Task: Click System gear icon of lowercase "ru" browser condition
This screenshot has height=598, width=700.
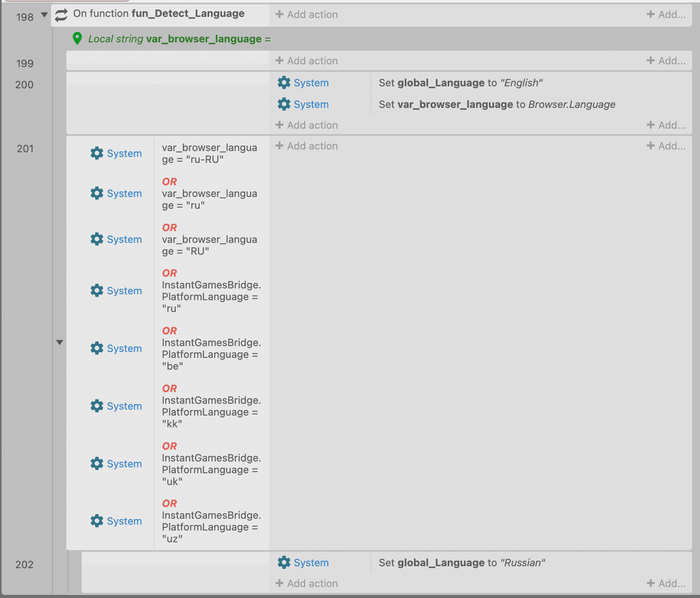Action: pyautogui.click(x=97, y=193)
